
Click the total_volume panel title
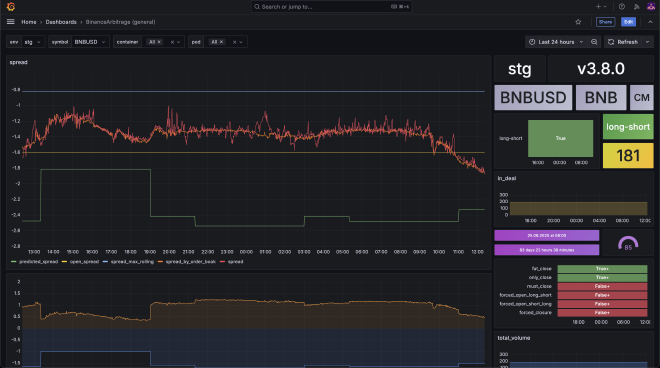[x=514, y=338]
